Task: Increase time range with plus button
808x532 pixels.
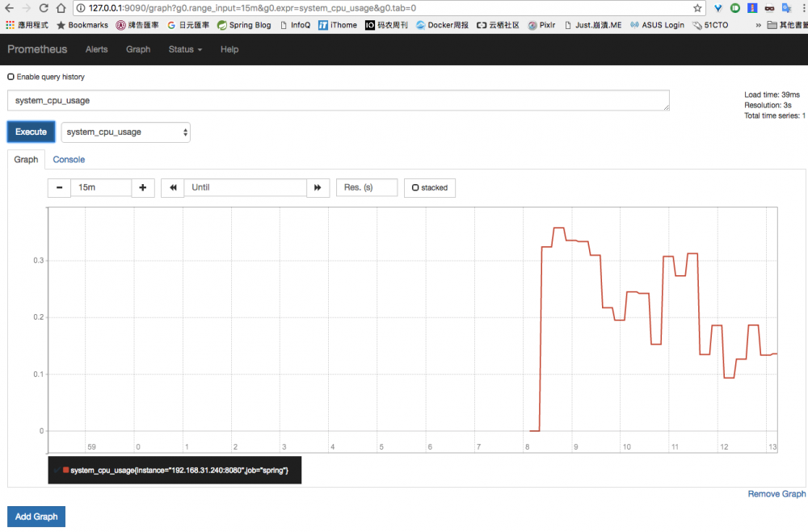Action: tap(143, 187)
